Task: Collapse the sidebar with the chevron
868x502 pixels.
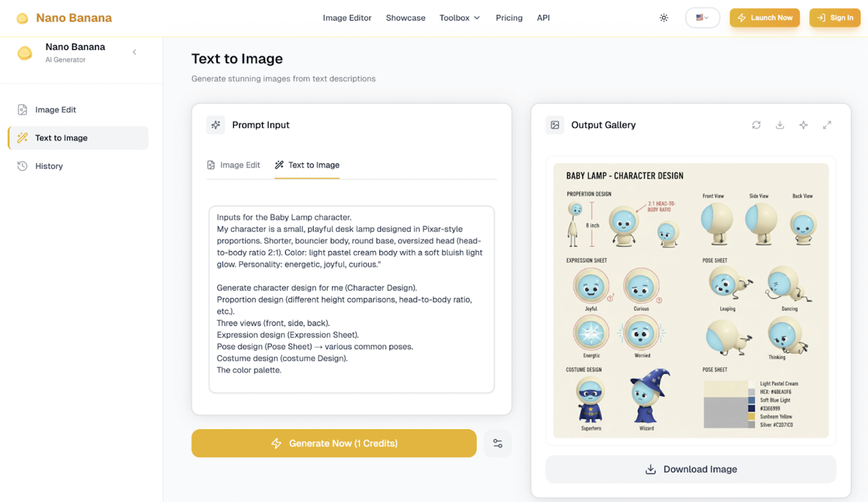Action: pos(135,52)
